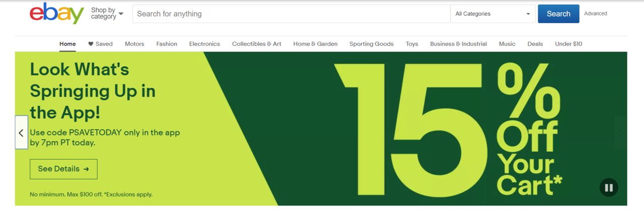Pause the banner carousel
Viewport: 644px width, 212px height.
609,188
